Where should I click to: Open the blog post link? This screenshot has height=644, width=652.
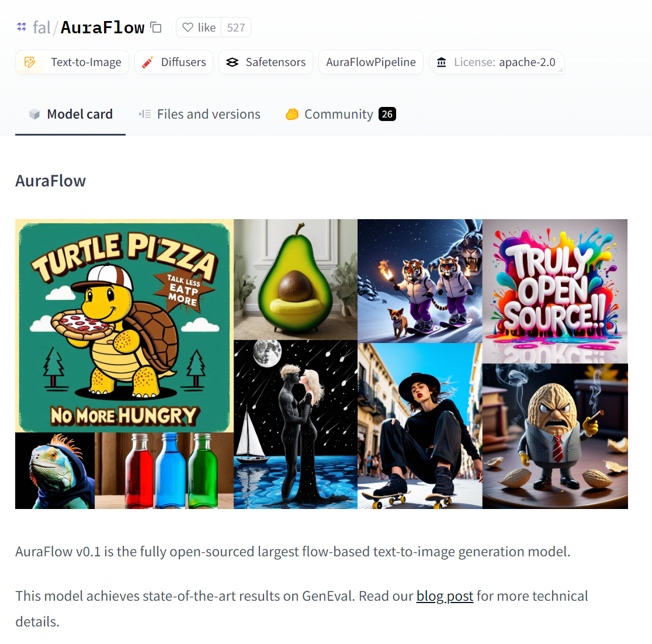pyautogui.click(x=445, y=595)
